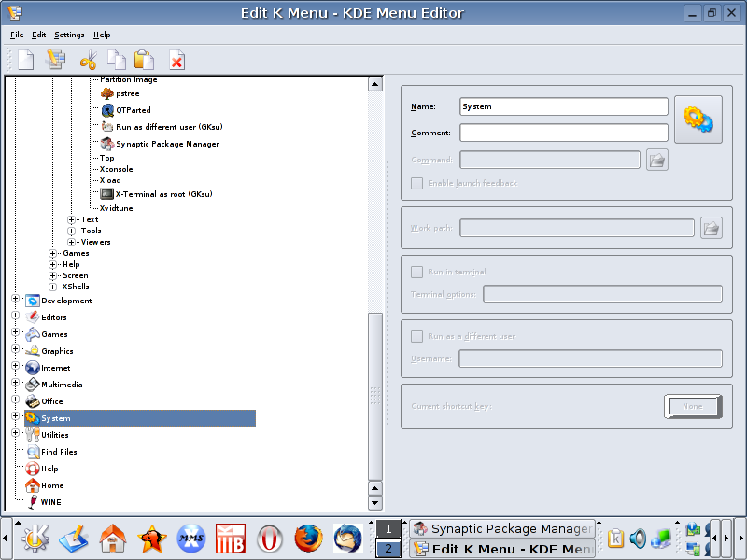Click the New Item toolbar icon

coord(26,61)
